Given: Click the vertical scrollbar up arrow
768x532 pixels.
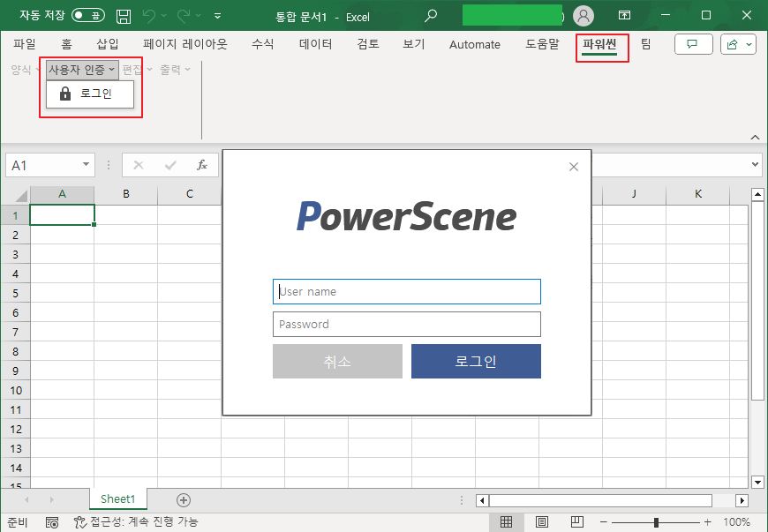Looking at the screenshot, I should point(757,194).
